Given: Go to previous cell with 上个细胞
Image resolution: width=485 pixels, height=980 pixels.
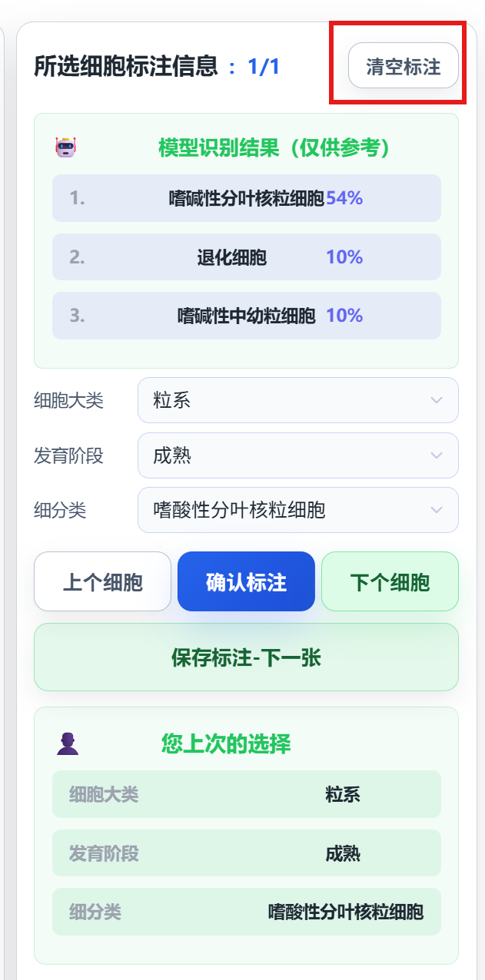Looking at the screenshot, I should [x=102, y=581].
